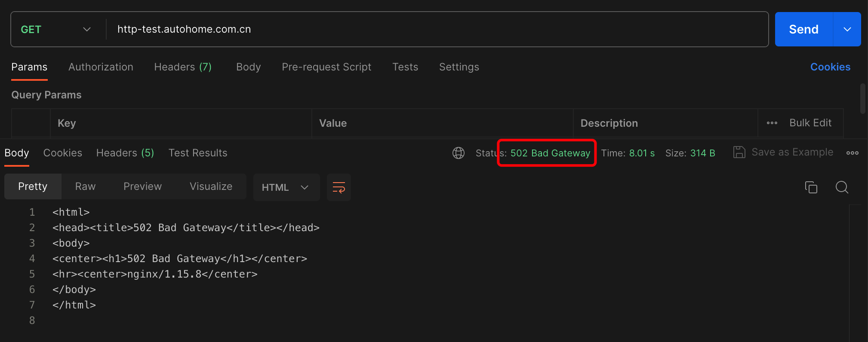This screenshot has width=868, height=342.
Task: Click the Bulk Edit button
Action: [x=810, y=123]
